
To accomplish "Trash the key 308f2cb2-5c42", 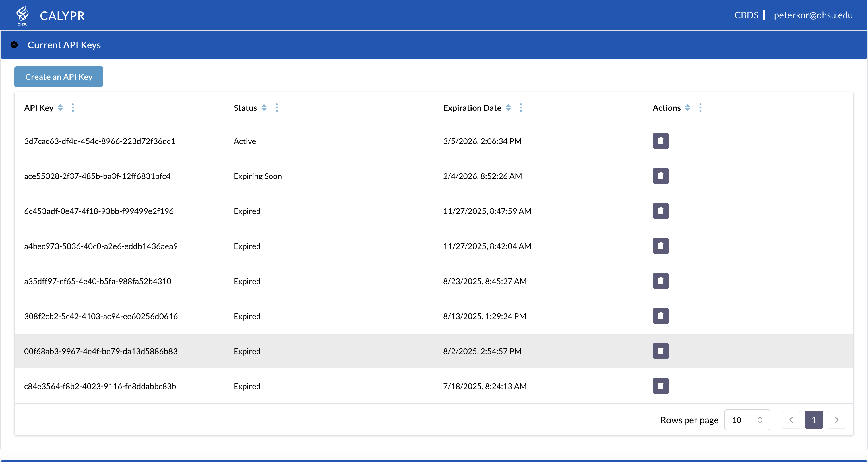I will [660, 316].
